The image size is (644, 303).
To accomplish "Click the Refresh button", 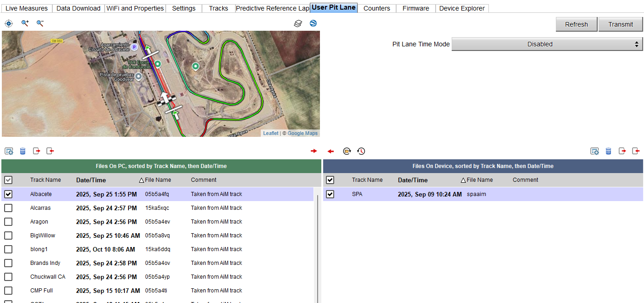I will coord(576,24).
